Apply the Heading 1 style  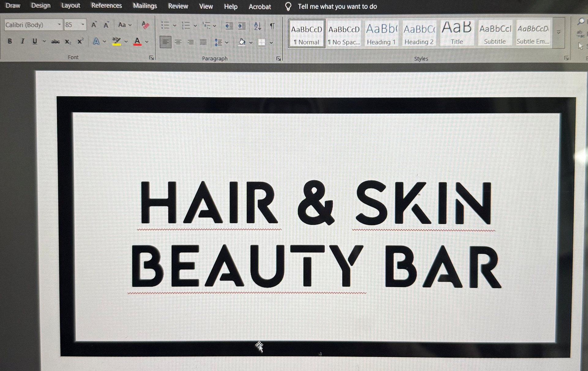(381, 33)
